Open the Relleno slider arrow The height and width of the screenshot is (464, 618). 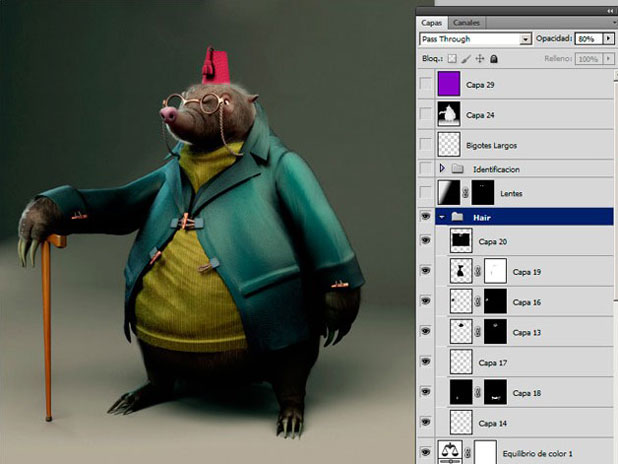click(x=608, y=59)
